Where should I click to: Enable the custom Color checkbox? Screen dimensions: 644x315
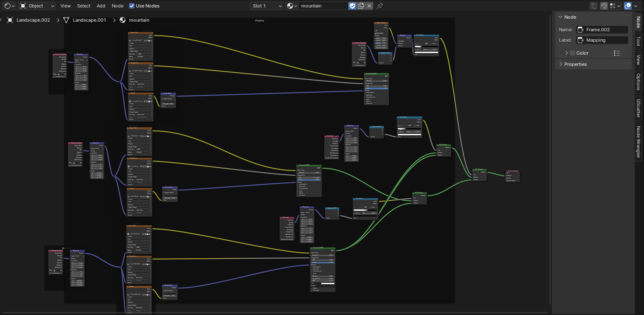click(572, 53)
